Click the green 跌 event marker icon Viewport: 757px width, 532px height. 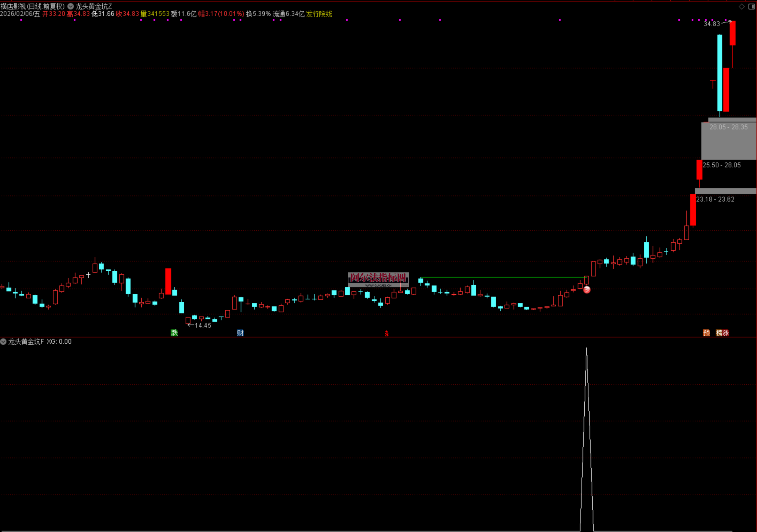[x=174, y=332]
